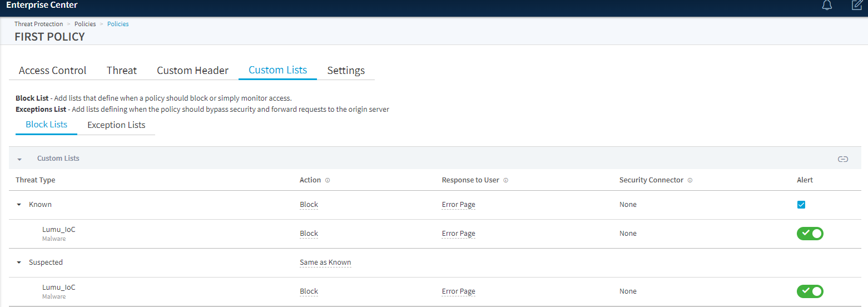Click the link icon in Custom Lists header
Image resolution: width=868 pixels, height=307 pixels.
843,159
